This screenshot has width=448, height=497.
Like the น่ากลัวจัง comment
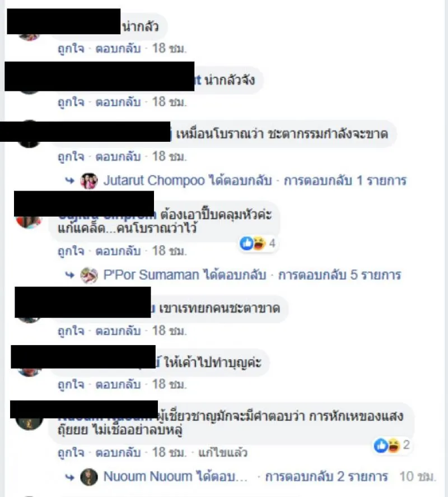coord(71,103)
